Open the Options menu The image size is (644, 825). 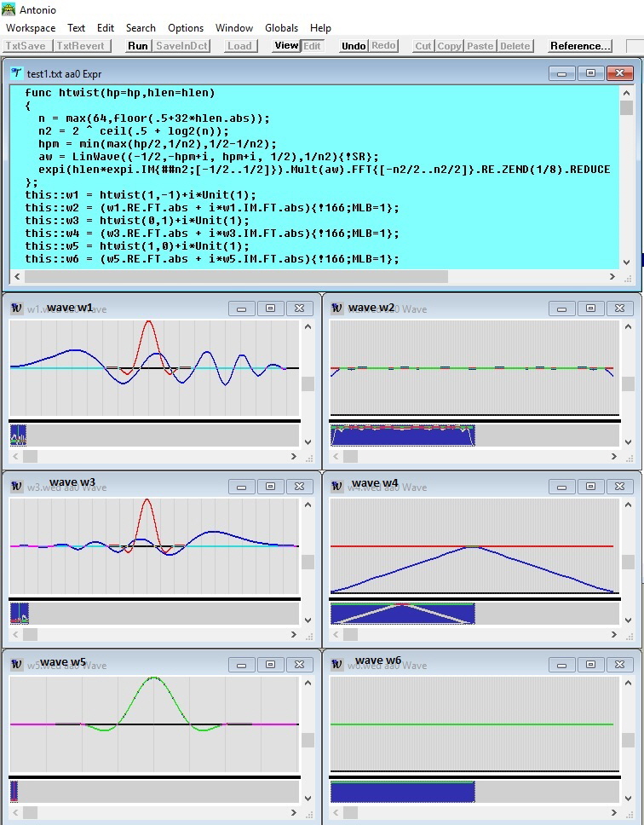(185, 28)
